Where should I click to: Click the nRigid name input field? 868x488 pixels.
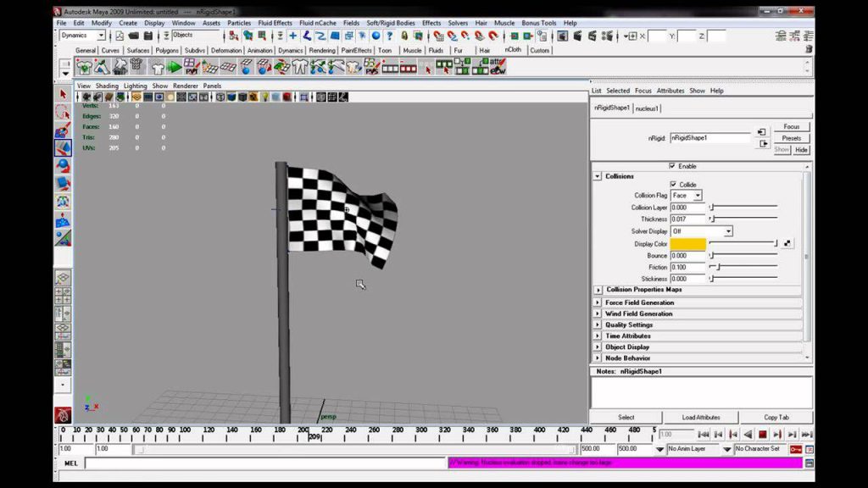click(x=710, y=138)
